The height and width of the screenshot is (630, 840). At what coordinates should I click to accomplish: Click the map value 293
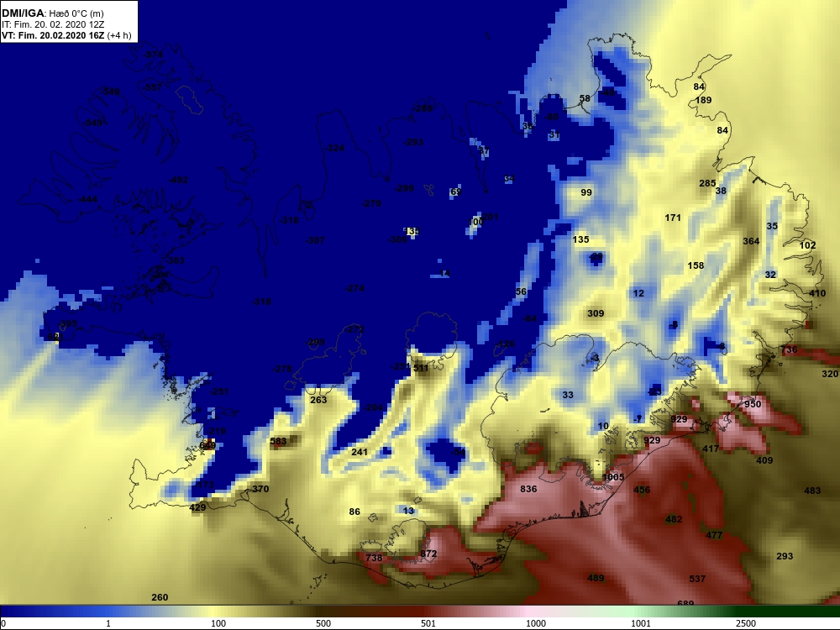click(785, 556)
